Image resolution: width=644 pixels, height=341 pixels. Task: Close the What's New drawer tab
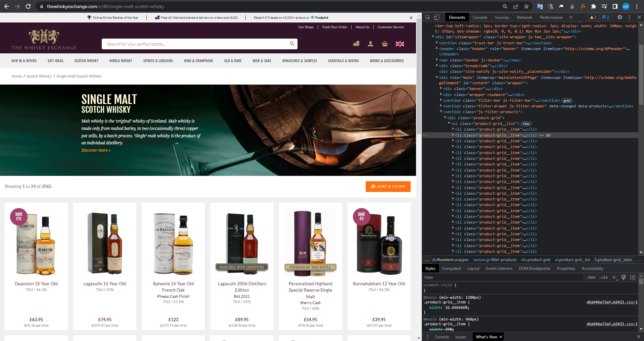tap(501, 337)
